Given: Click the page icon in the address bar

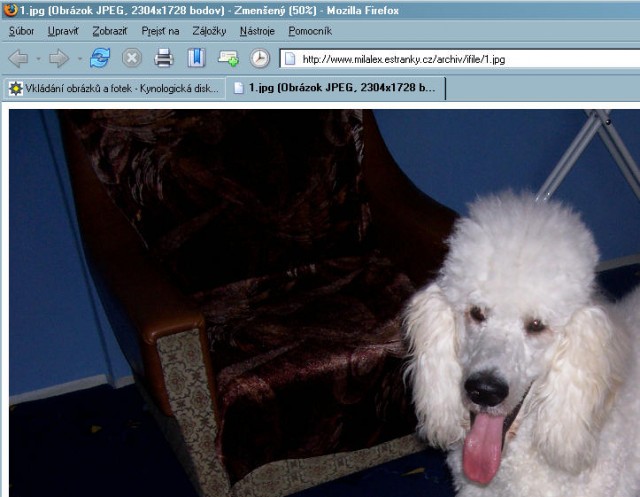Looking at the screenshot, I should tap(290, 59).
